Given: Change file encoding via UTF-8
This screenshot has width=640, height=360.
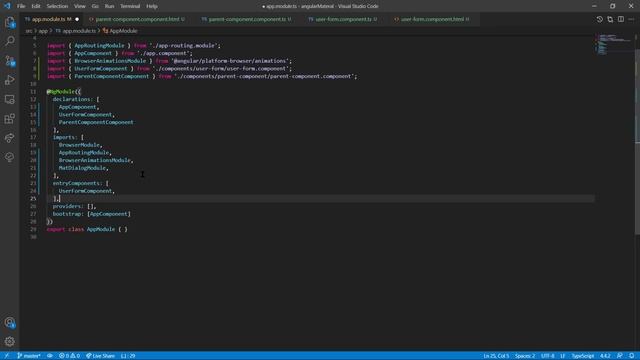Looking at the screenshot, I should [x=548, y=356].
